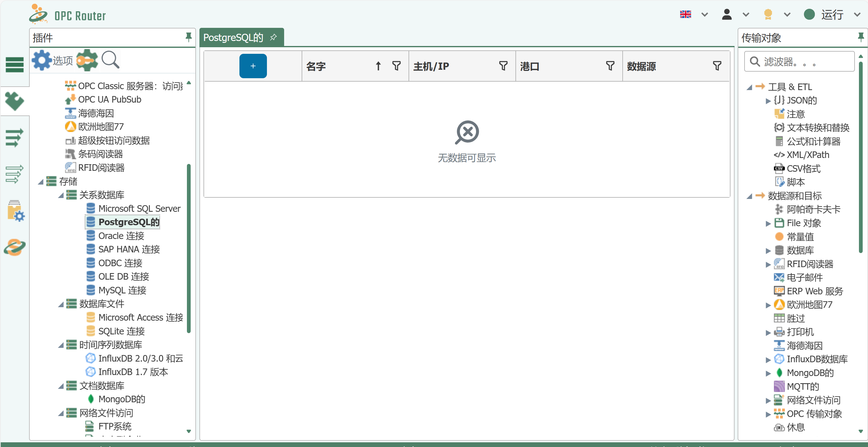868x447 pixels.
Task: Open the puzzle-piece plugins sidebar icon
Action: click(15, 101)
